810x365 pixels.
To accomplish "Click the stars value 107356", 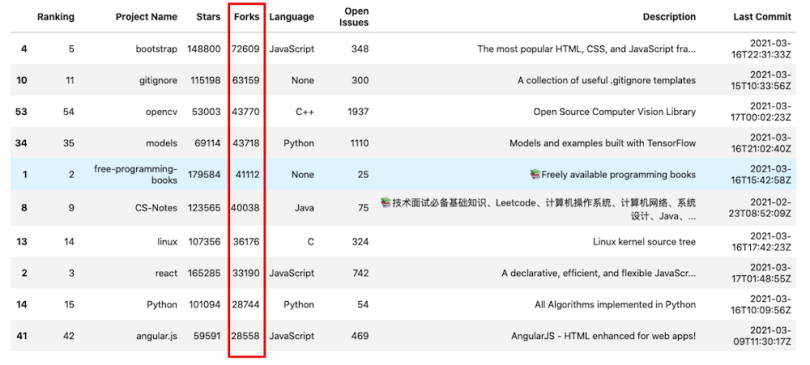I will click(204, 242).
